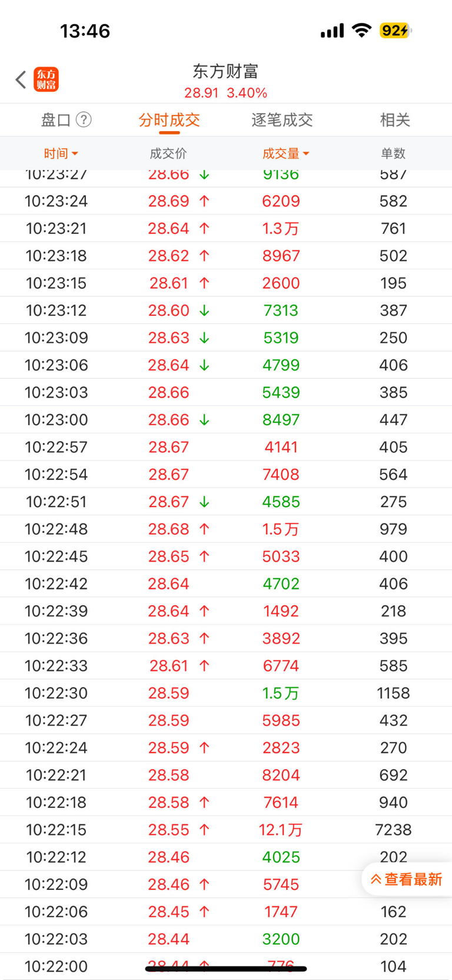This screenshot has width=452, height=980.
Task: Tap the battery indicator in status bar
Action: coord(395,31)
